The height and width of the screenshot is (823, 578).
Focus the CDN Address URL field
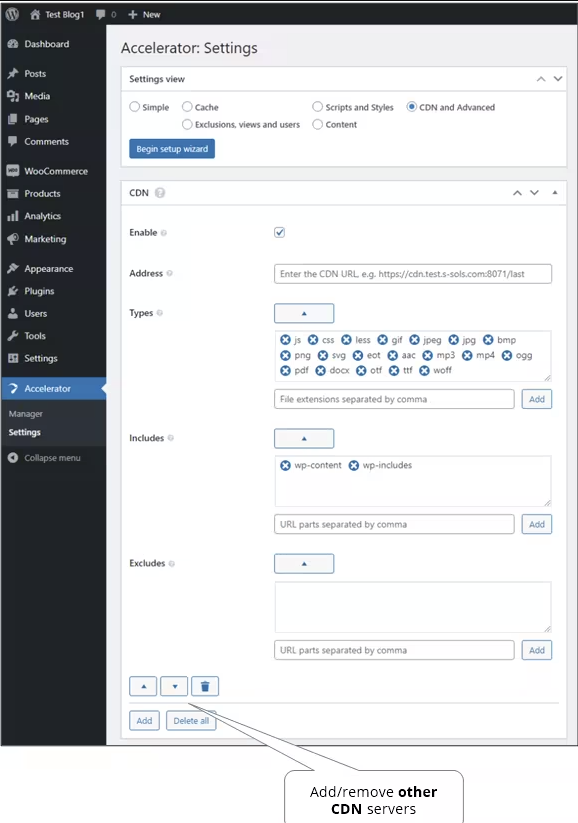pos(413,273)
